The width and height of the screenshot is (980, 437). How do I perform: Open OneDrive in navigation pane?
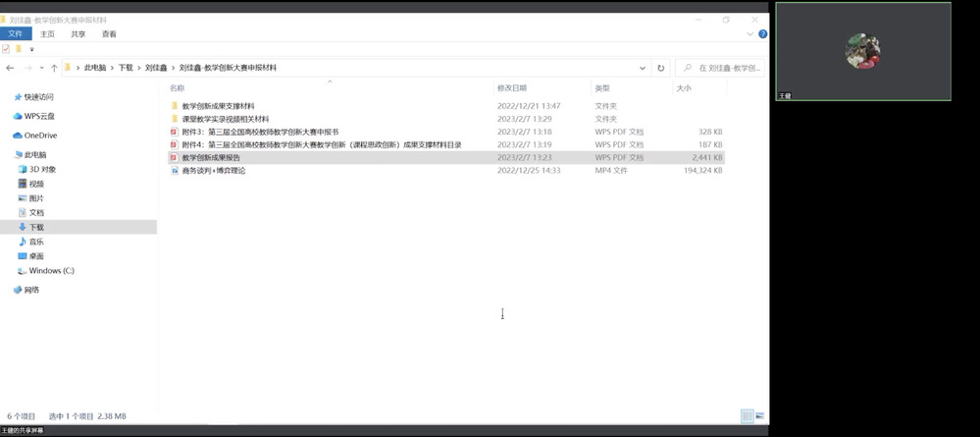tap(40, 136)
